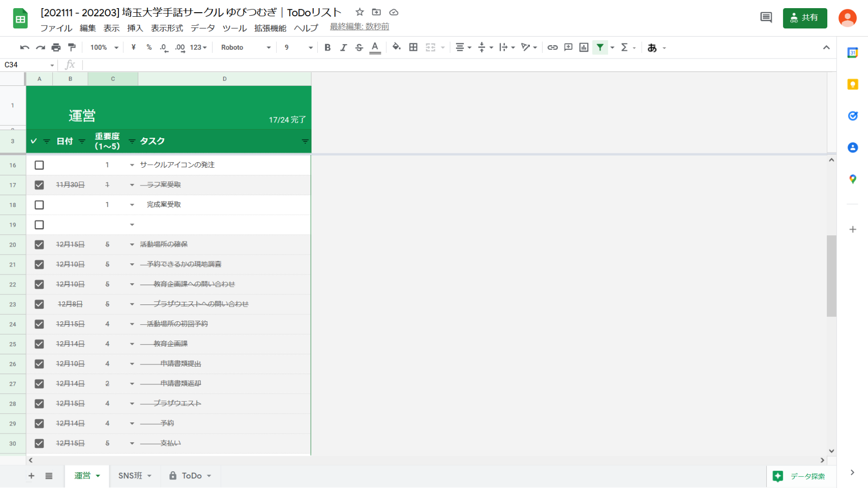Uncheck the ラフ案受取 task checkbox
Image resolution: width=868 pixels, height=488 pixels.
pyautogui.click(x=39, y=185)
